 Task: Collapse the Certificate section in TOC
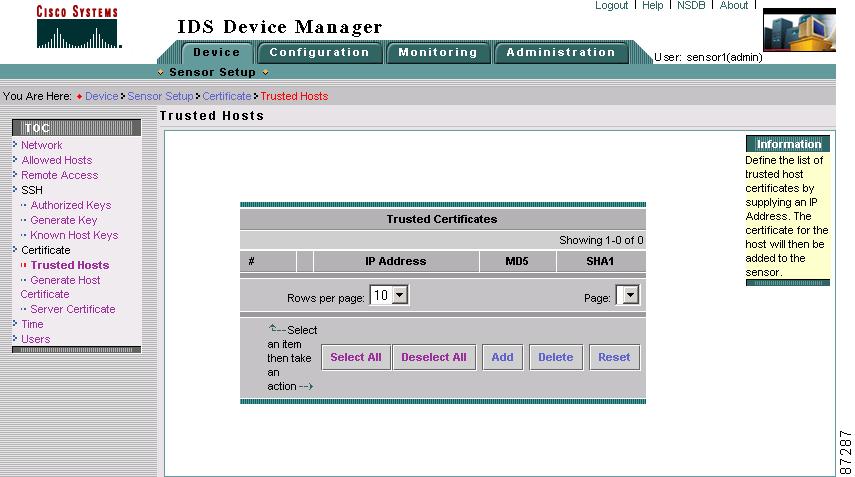46,250
